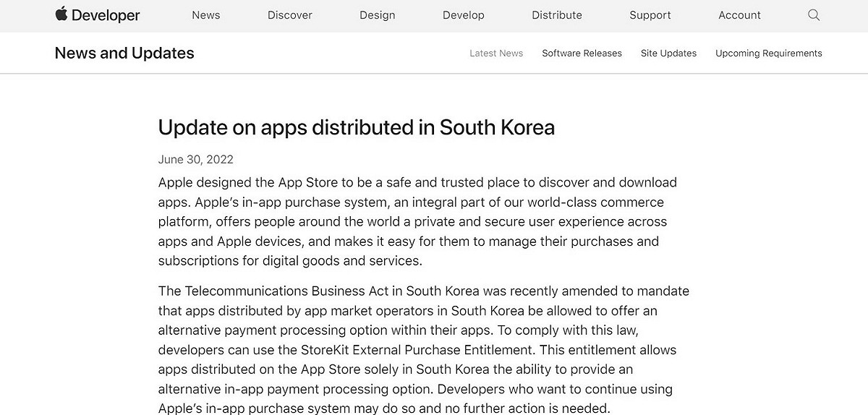This screenshot has width=868, height=415.
Task: Click the paragraph starting 'Apple designed the App Store'
Action: 417,221
